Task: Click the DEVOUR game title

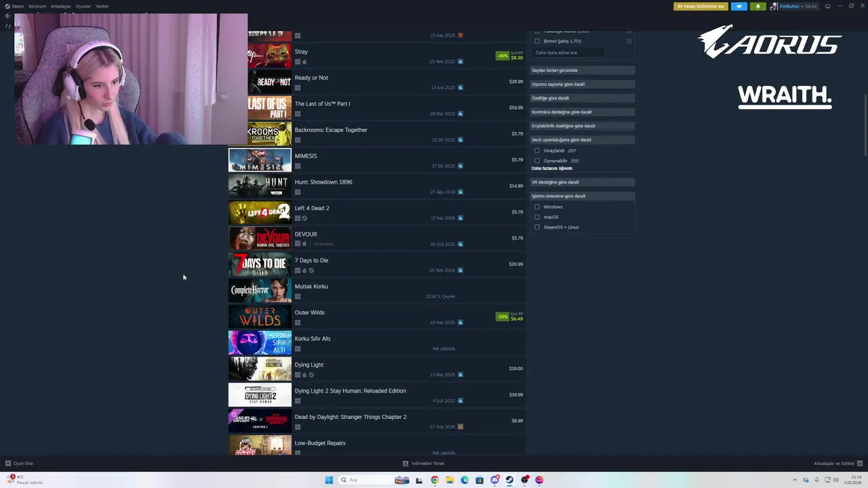Action: [306, 235]
